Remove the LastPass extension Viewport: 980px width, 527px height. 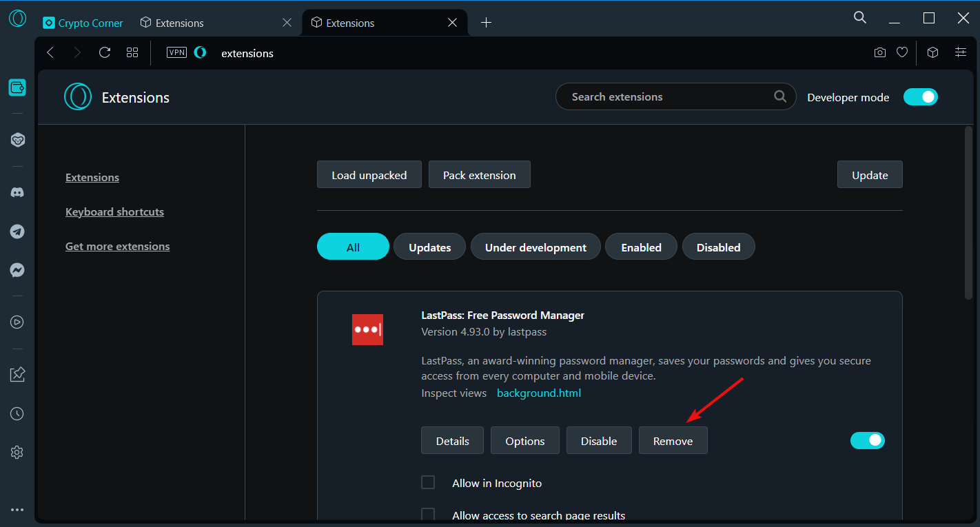[673, 440]
